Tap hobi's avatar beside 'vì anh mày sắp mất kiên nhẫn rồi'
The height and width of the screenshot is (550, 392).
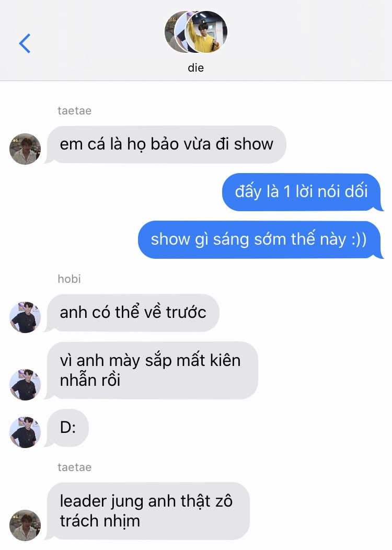pyautogui.click(x=25, y=384)
